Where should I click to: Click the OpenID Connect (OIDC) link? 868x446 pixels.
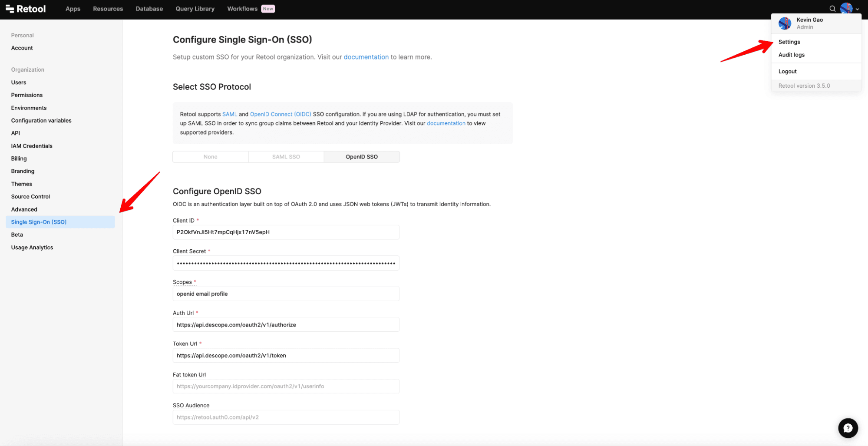(280, 114)
